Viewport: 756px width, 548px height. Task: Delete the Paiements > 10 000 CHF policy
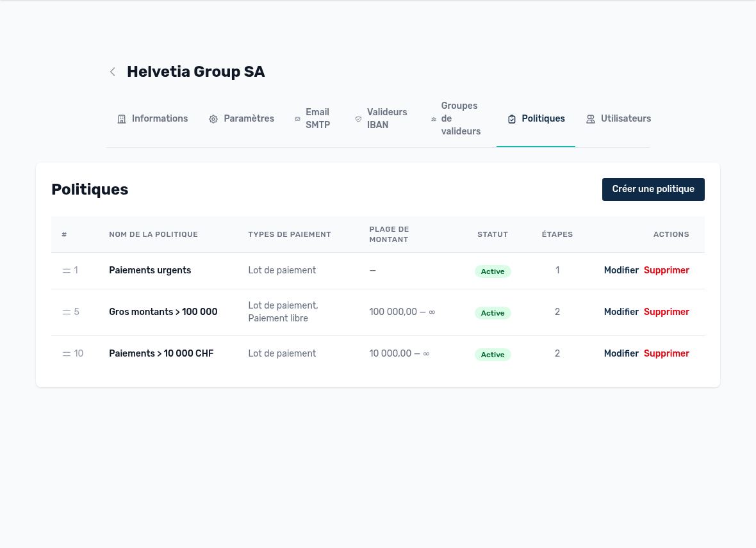[666, 353]
